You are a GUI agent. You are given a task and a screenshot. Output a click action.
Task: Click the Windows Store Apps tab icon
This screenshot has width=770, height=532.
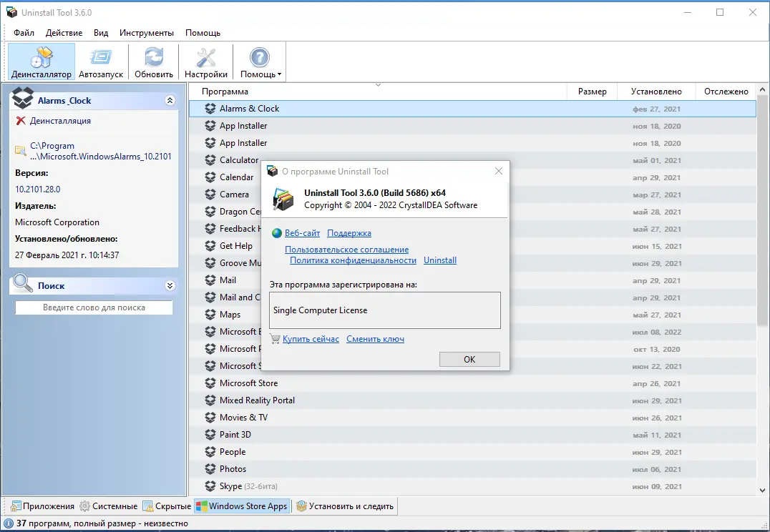203,506
